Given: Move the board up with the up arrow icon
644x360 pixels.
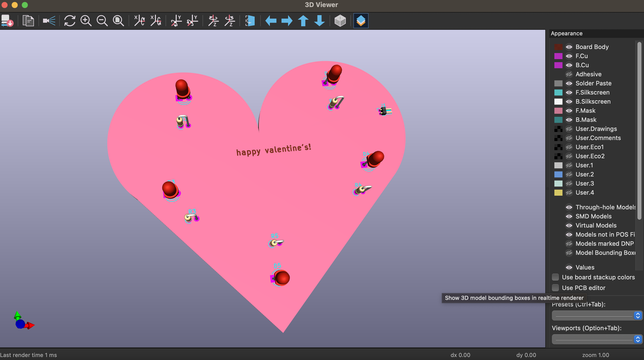Looking at the screenshot, I should (303, 21).
